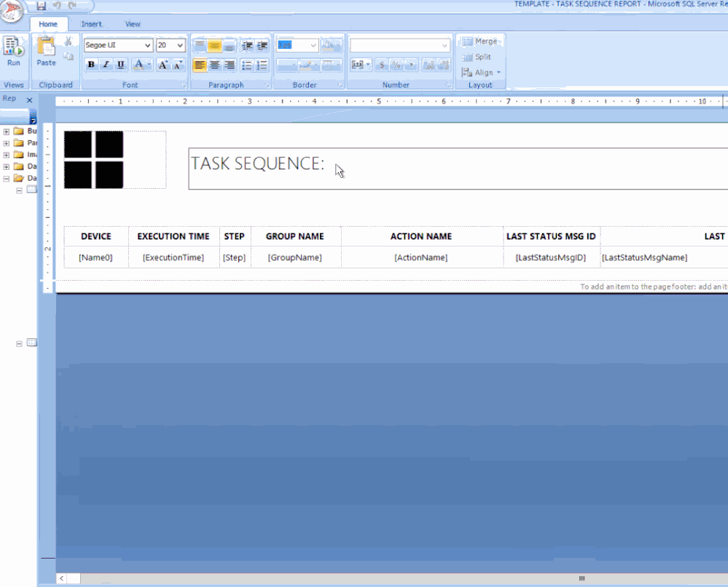Screen dimensions: 728x587
Task: Switch to the Home ribbon tab
Action: (x=48, y=24)
